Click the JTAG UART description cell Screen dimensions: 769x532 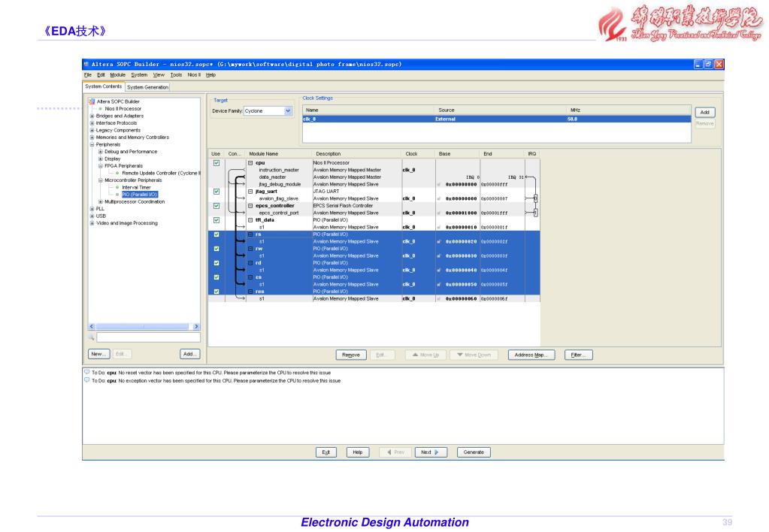coord(326,191)
